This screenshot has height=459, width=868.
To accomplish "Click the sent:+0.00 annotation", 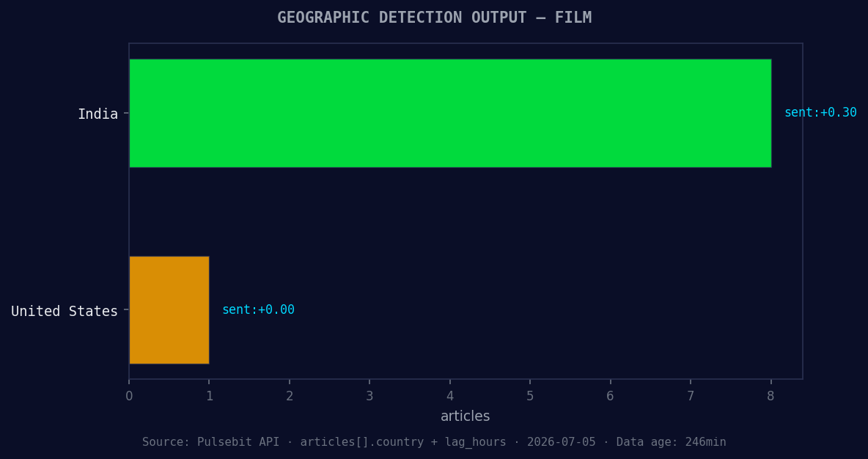I will [x=259, y=309].
